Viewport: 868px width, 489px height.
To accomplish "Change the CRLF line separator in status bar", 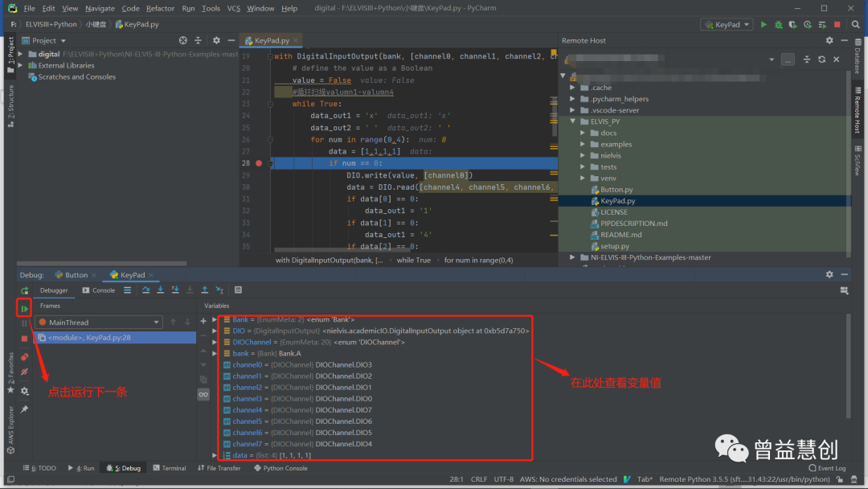I will (479, 479).
